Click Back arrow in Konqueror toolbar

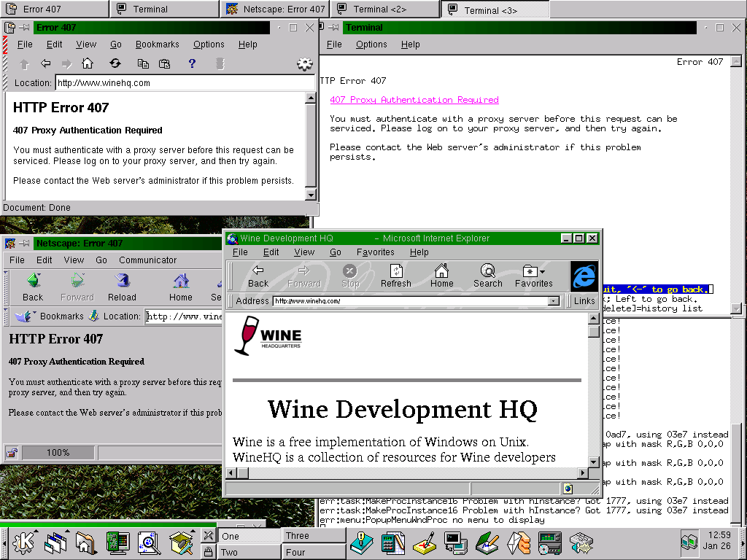[46, 63]
